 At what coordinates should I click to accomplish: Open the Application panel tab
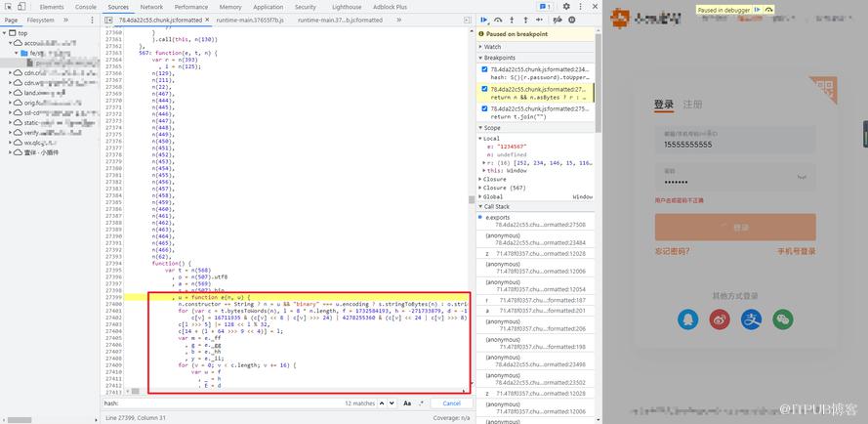pos(268,7)
